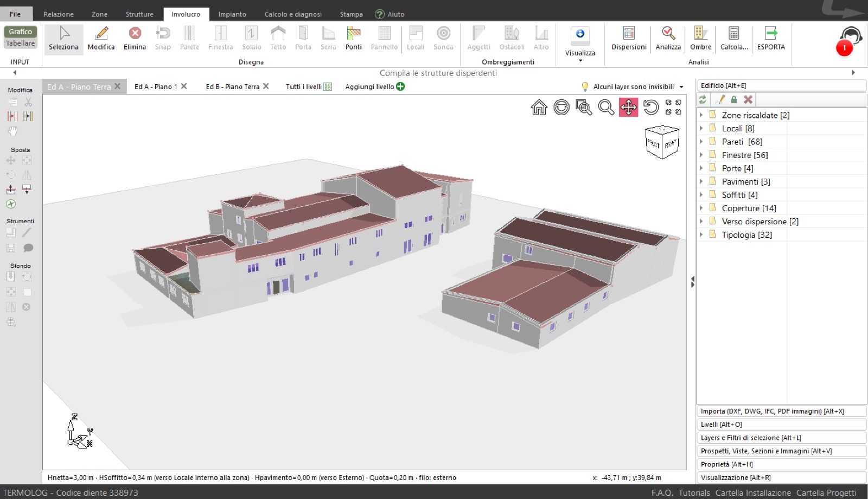Reset view with the home icon
This screenshot has height=499, width=868.
click(x=539, y=108)
